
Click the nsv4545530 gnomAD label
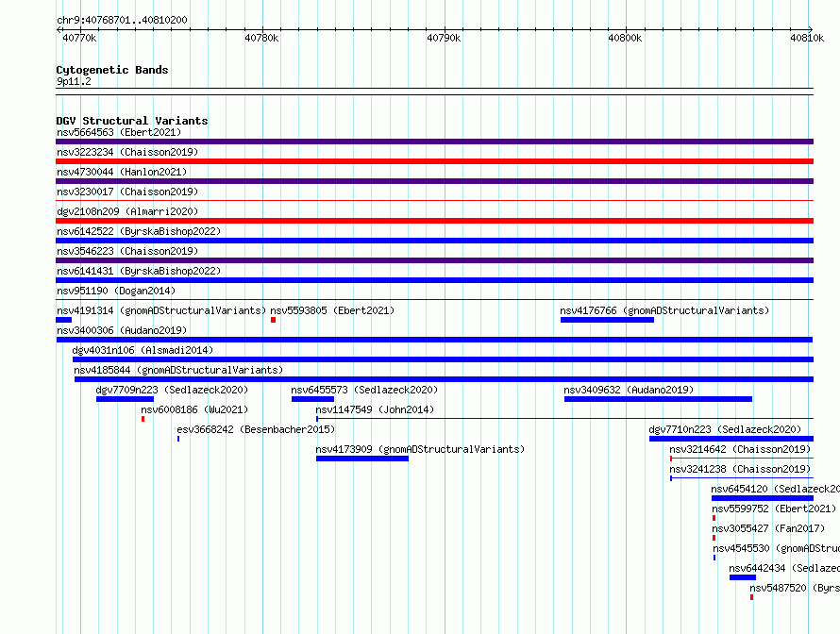coord(776,548)
